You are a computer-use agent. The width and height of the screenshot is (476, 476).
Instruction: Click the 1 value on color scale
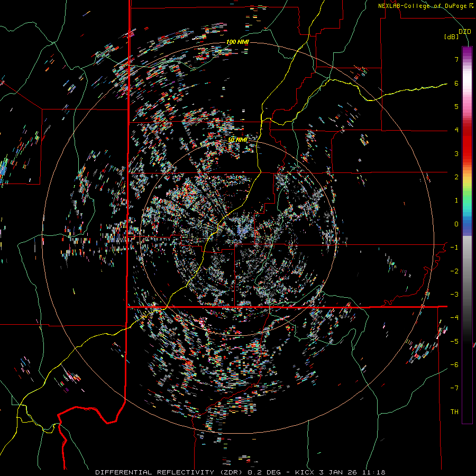click(456, 200)
